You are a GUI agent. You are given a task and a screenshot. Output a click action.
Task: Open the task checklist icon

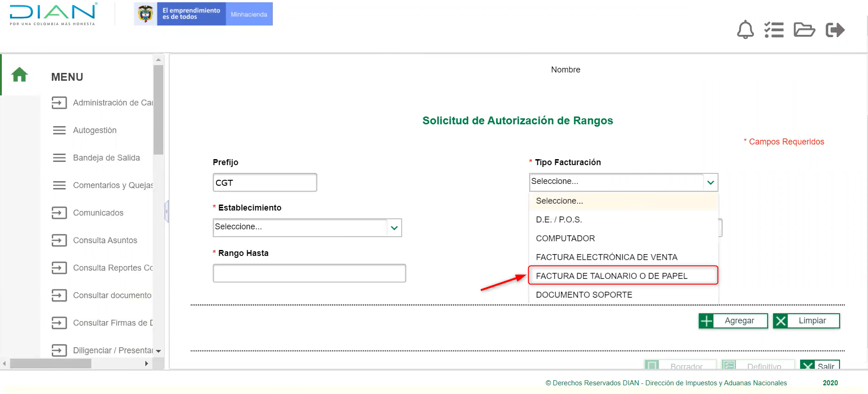tap(774, 30)
